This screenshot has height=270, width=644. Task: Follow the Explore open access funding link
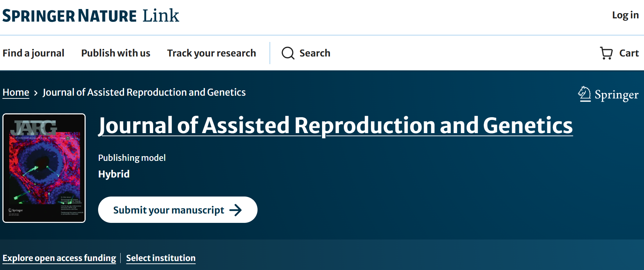coord(59,258)
